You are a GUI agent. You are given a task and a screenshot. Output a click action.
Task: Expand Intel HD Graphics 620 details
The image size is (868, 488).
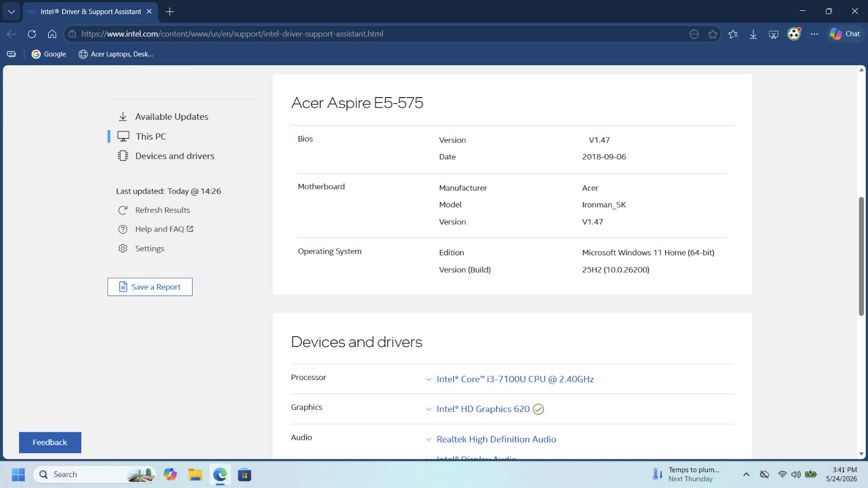[x=483, y=409]
